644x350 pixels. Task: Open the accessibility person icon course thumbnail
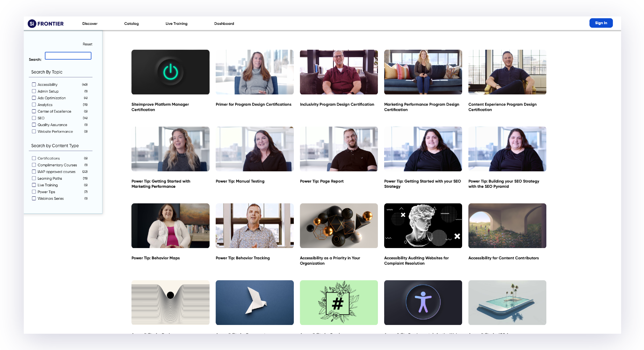click(x=423, y=302)
